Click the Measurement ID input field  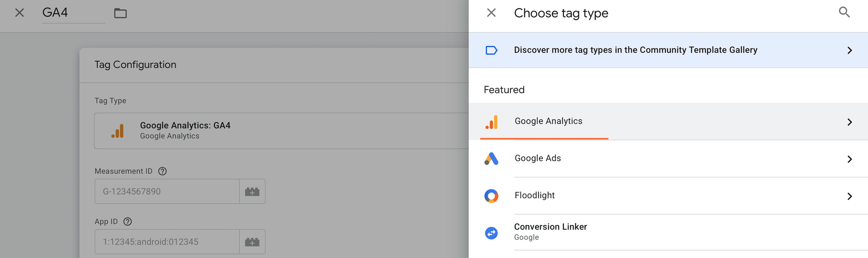pyautogui.click(x=167, y=191)
